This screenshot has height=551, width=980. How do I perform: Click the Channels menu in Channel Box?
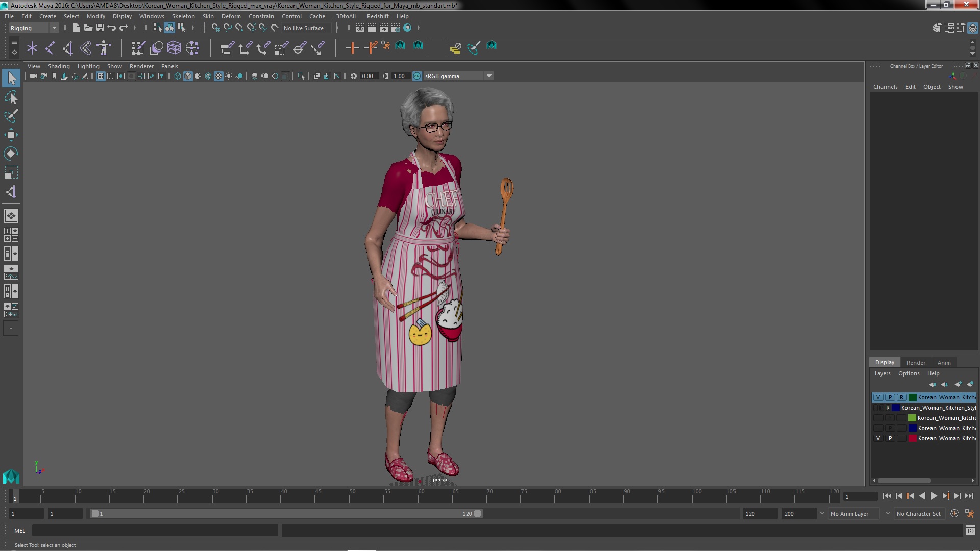[885, 87]
